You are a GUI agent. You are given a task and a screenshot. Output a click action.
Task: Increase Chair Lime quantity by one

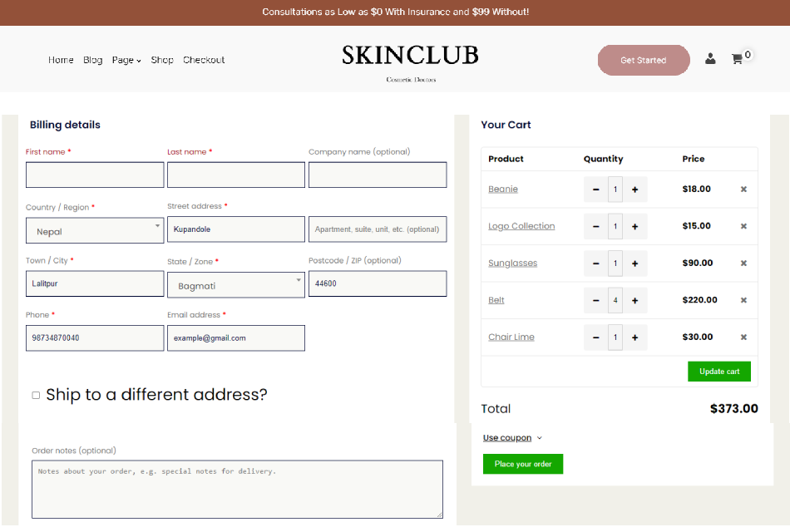pos(634,337)
